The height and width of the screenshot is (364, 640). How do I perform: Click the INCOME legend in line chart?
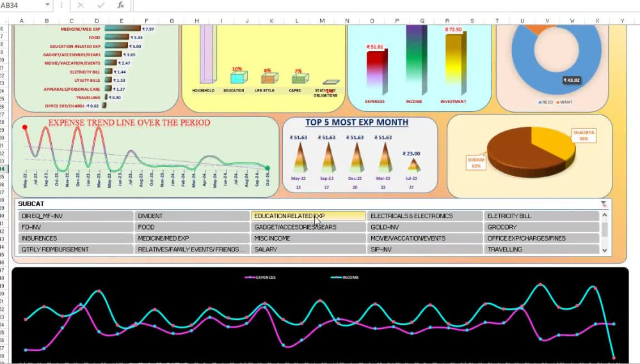point(345,278)
